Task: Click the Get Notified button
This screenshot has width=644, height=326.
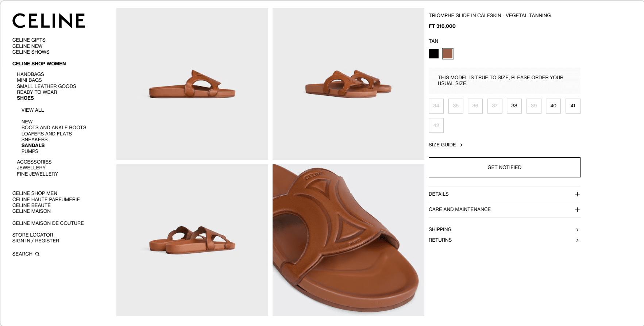Action: point(504,167)
